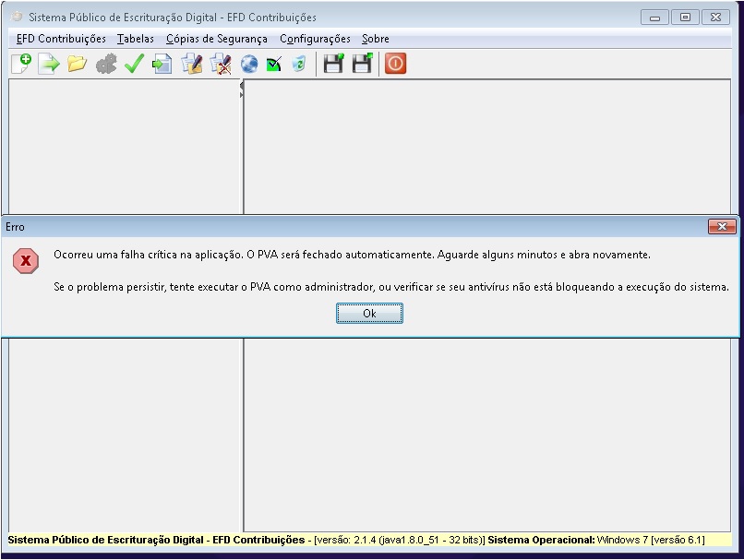
Task: Click the import file green arrow icon
Action: (x=48, y=64)
